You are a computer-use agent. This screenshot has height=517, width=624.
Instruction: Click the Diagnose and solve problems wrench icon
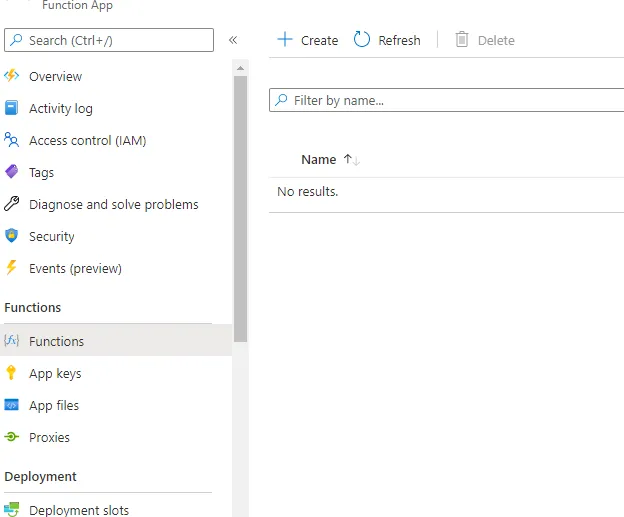(x=12, y=204)
